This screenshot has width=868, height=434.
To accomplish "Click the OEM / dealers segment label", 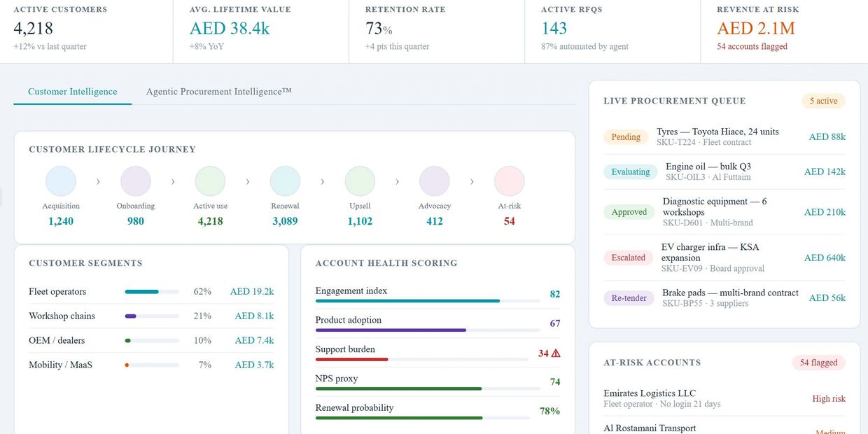I will point(57,340).
